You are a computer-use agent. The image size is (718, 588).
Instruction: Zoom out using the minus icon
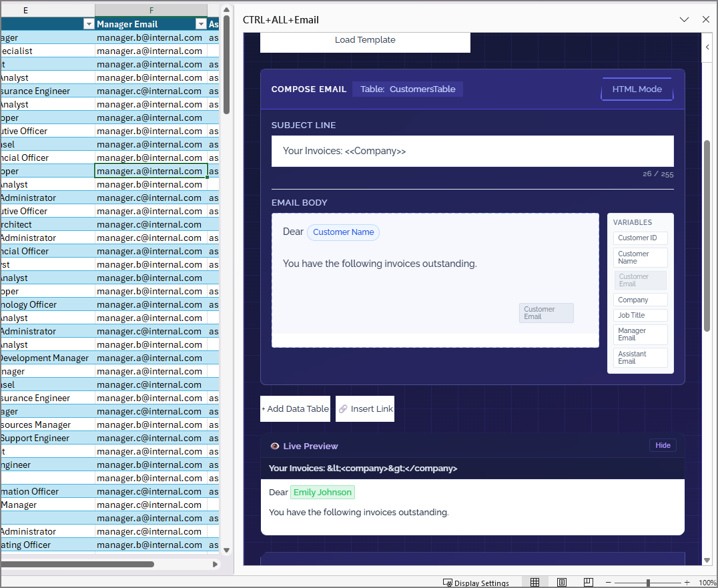pyautogui.click(x=609, y=582)
